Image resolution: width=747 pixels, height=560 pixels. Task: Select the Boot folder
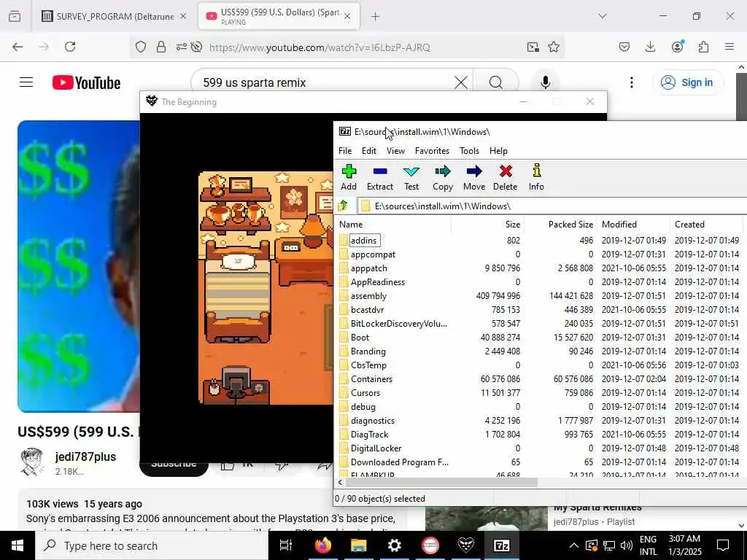tap(360, 337)
